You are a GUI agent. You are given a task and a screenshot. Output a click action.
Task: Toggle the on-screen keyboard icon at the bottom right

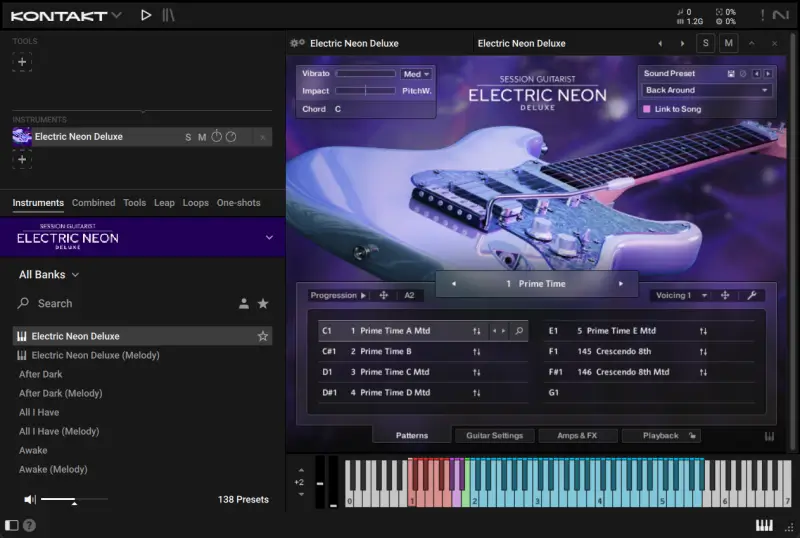[x=764, y=525]
